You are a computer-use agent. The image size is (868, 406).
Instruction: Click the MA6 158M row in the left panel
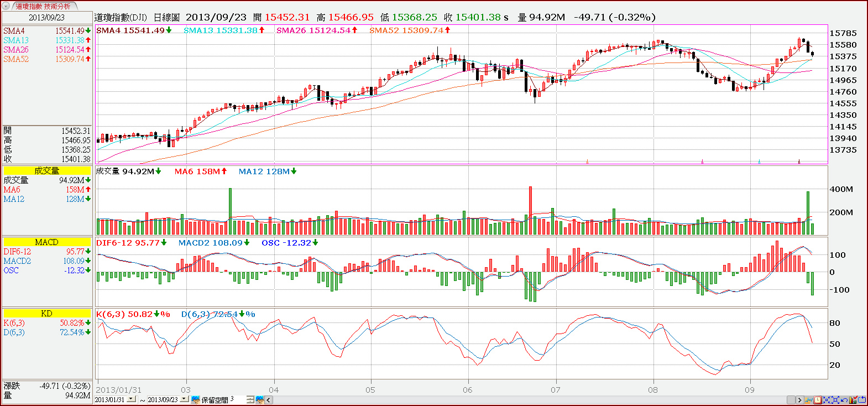pyautogui.click(x=46, y=190)
